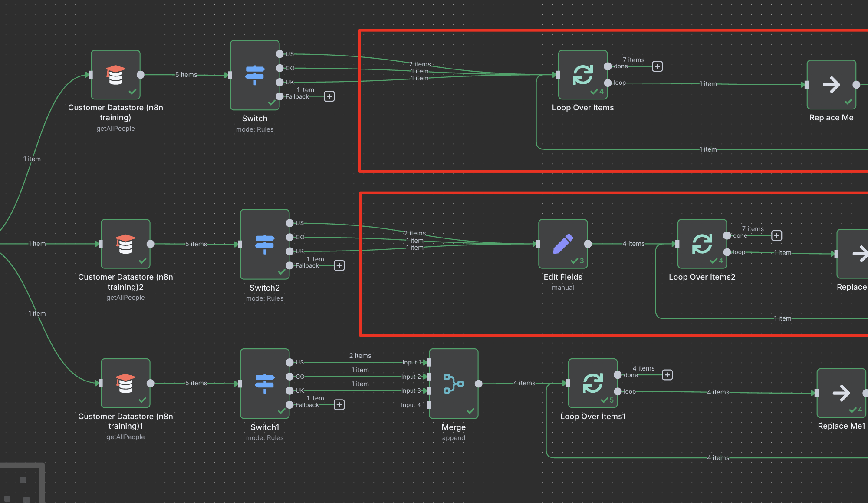Add node after Switch Fallback output
The image size is (868, 503).
329,96
